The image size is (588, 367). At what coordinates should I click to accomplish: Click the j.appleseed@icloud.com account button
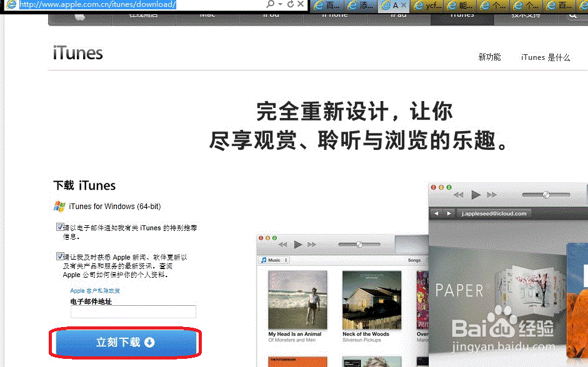[494, 213]
